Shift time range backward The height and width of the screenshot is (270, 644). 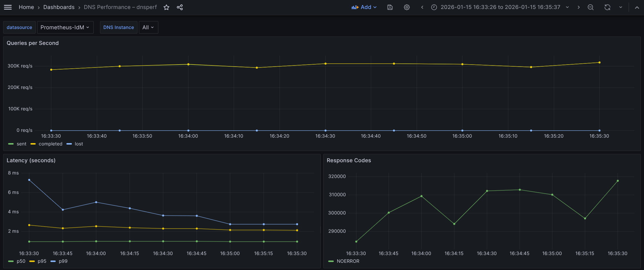pos(422,7)
